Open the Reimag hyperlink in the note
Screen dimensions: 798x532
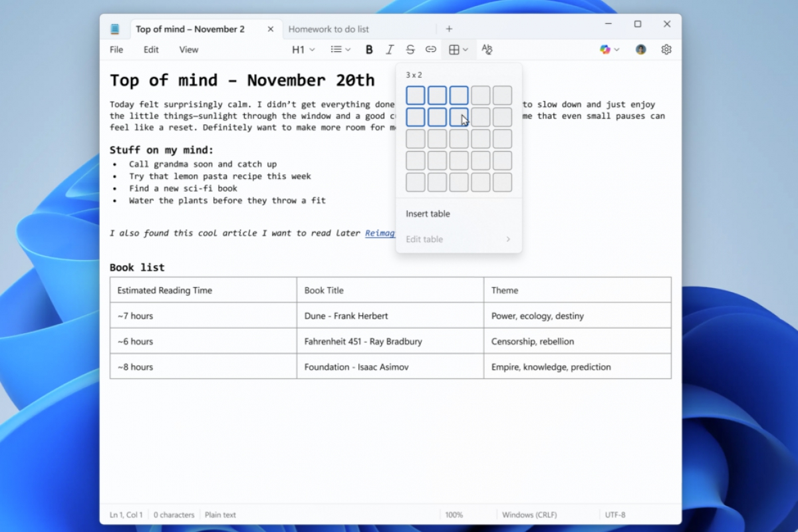(380, 233)
